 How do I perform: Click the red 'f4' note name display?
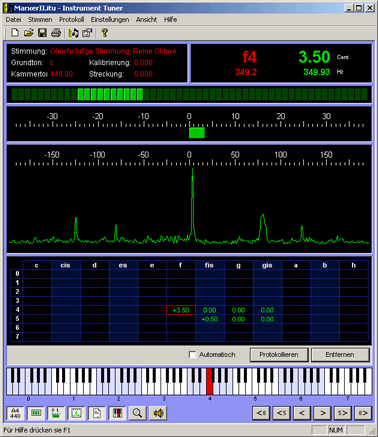(x=249, y=57)
